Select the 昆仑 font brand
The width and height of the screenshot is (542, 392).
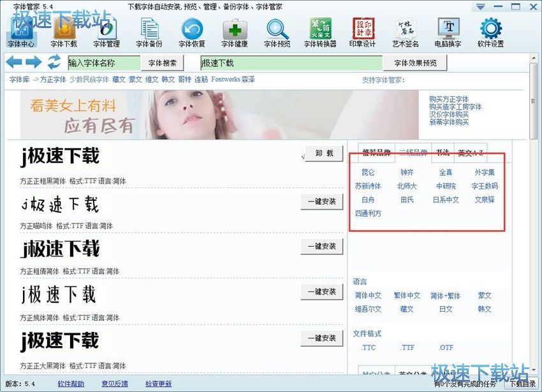tap(368, 172)
